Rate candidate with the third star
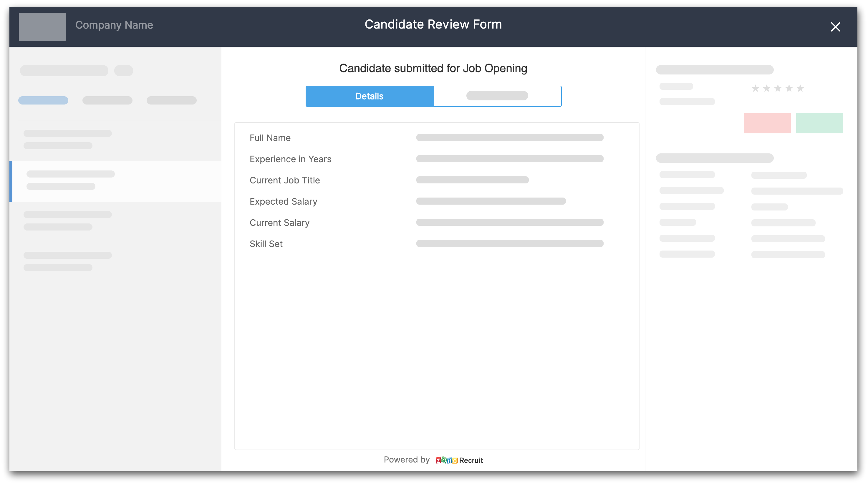This screenshot has width=868, height=484. point(778,88)
